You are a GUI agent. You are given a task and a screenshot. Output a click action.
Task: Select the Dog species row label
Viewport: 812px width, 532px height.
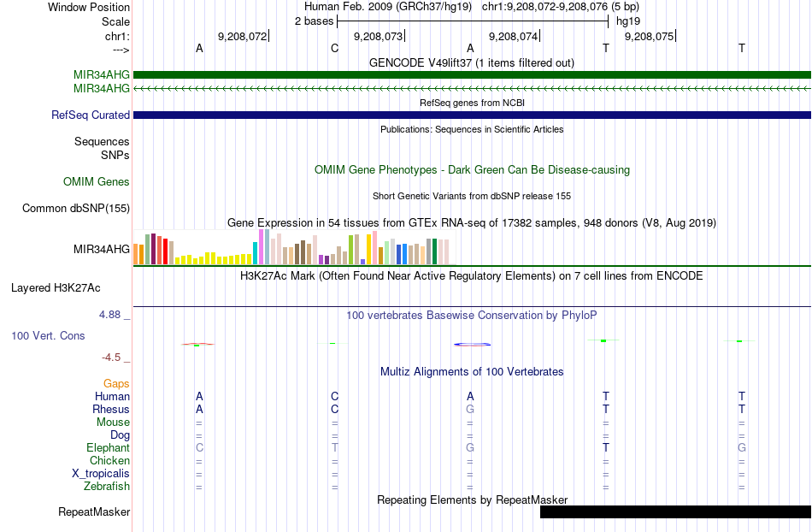pyautogui.click(x=120, y=435)
